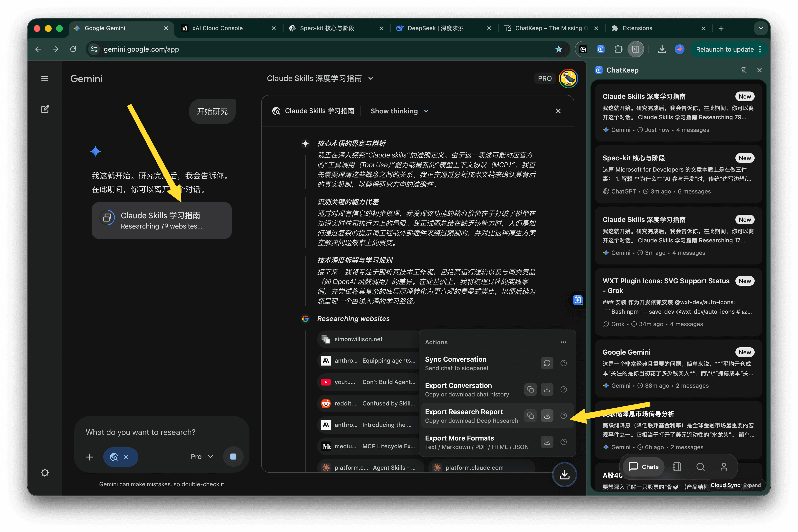Unpin the ChatKeep side panel

[x=744, y=70]
